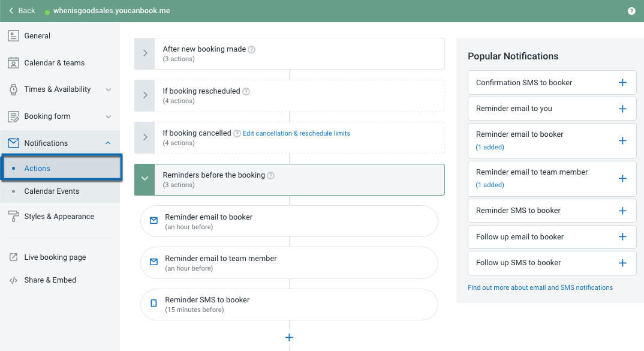Click plus icon below Reminder SMS action
This screenshot has width=644, height=351.
click(x=289, y=338)
